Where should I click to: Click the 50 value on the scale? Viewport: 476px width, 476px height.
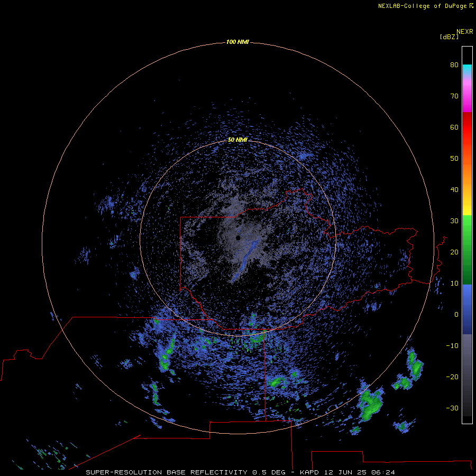[454, 159]
